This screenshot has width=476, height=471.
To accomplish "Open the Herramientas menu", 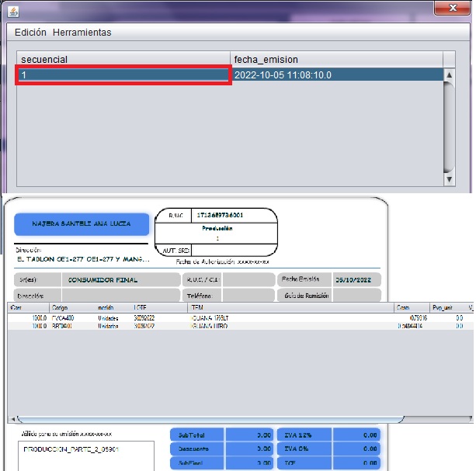I will tap(82, 33).
